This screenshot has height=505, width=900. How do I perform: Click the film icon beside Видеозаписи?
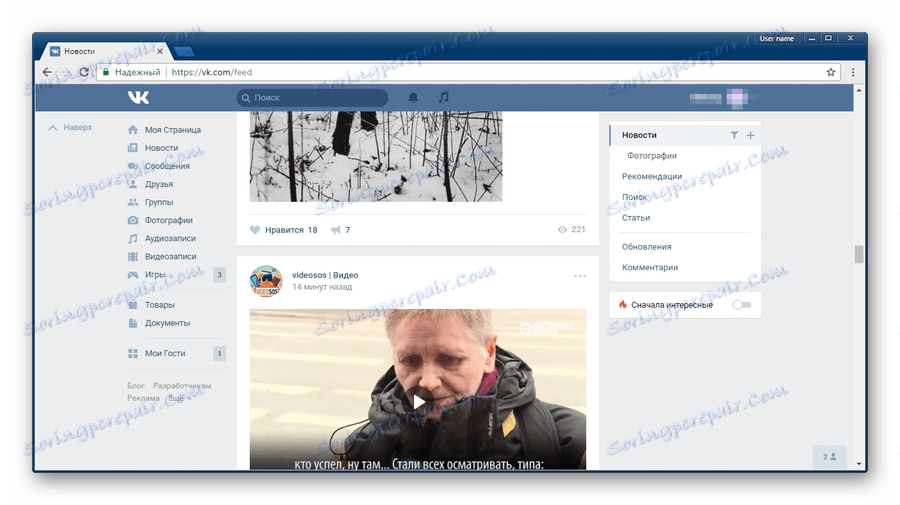(x=133, y=257)
